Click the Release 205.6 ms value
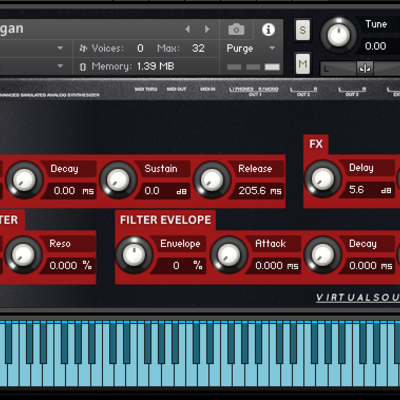 [259, 191]
